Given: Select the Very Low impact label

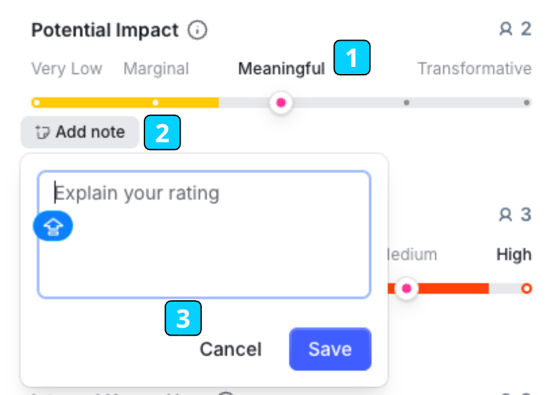Looking at the screenshot, I should [67, 68].
